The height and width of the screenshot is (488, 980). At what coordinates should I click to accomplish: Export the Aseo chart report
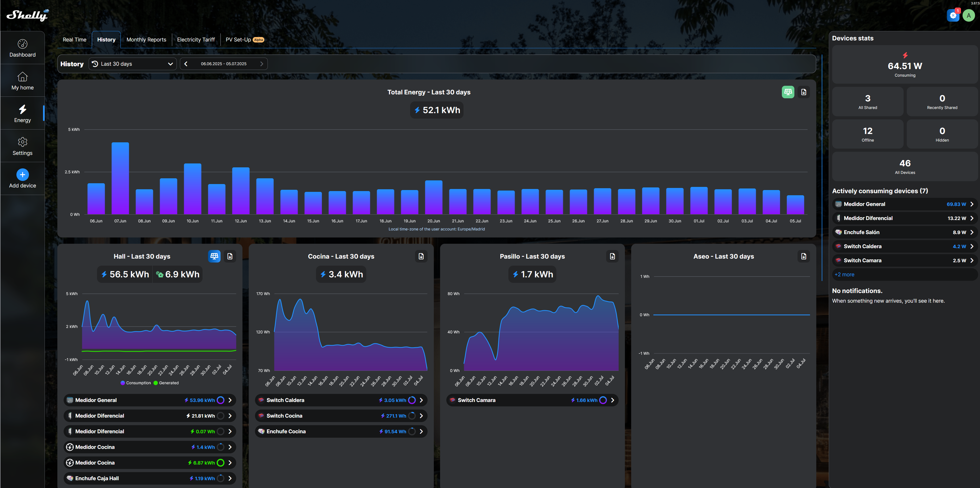coord(804,256)
